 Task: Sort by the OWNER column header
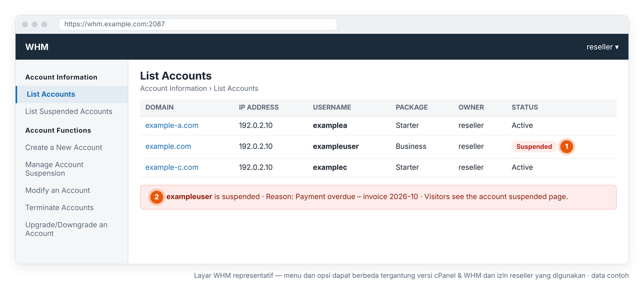pyautogui.click(x=471, y=107)
